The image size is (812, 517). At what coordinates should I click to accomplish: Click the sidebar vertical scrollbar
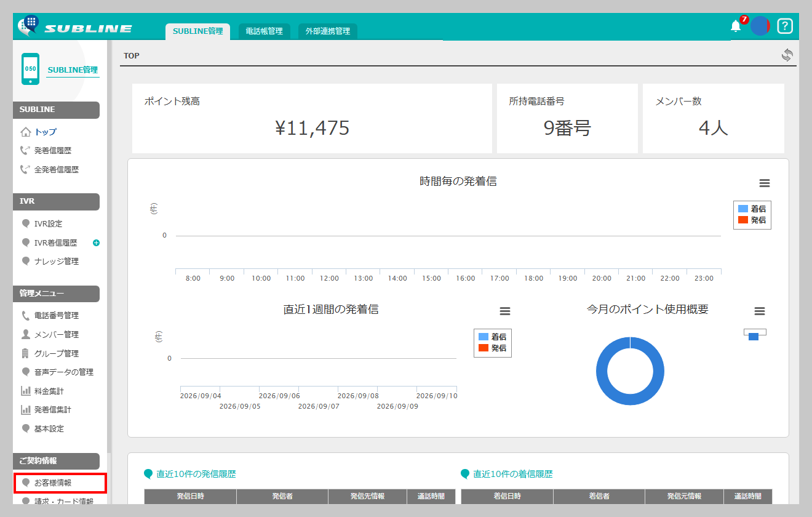109,246
